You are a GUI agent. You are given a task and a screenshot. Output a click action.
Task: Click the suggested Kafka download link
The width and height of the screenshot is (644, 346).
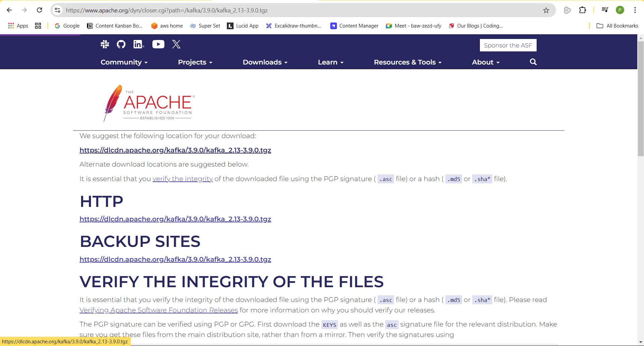pyautogui.click(x=175, y=150)
